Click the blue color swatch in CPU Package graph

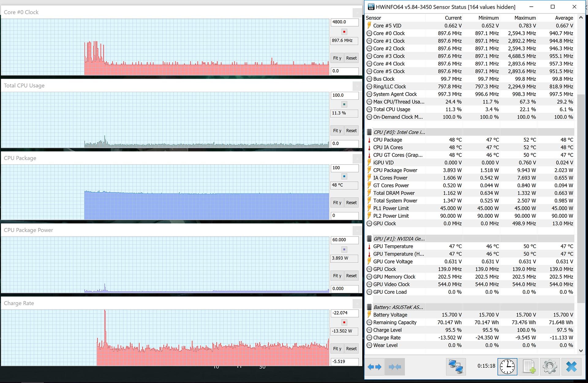(344, 177)
